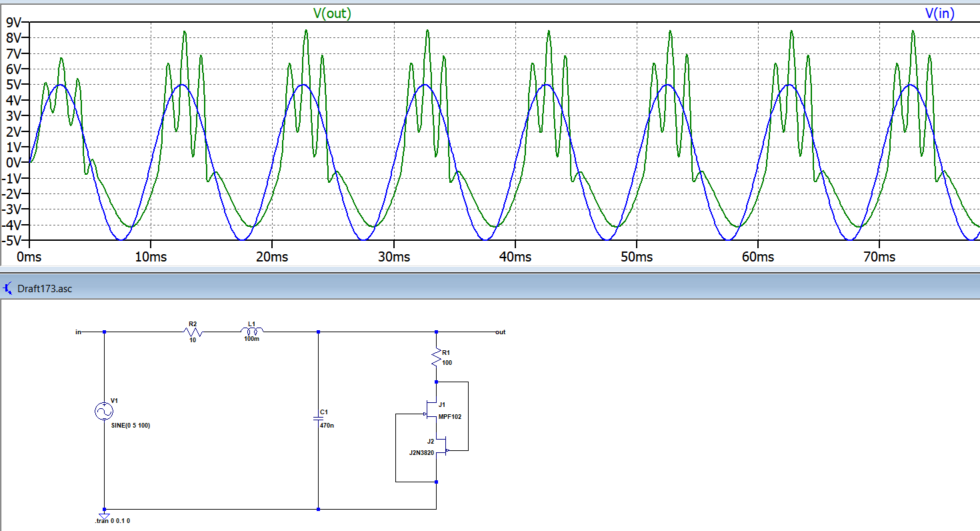Select the Draft173.asc schematic window title
Screen dimensions: 980x531
[x=45, y=289]
